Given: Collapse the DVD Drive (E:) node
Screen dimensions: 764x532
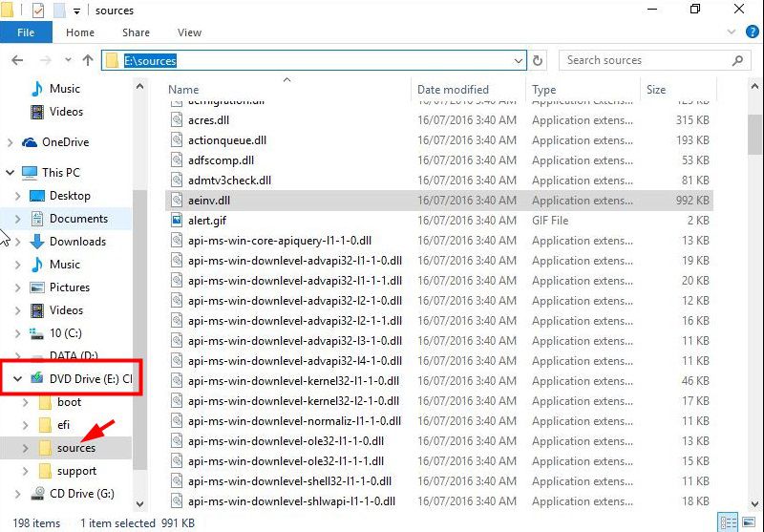Looking at the screenshot, I should (17, 378).
